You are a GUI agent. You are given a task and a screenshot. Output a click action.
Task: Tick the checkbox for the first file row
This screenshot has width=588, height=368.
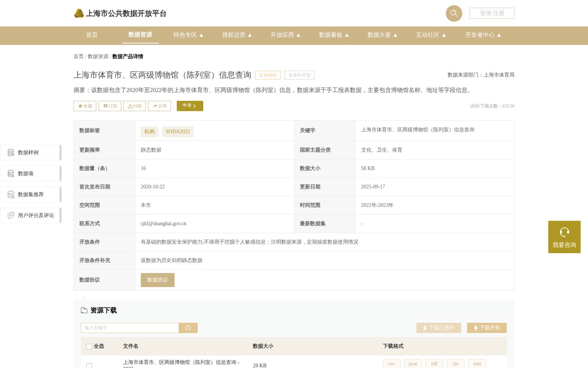pyautogui.click(x=89, y=365)
